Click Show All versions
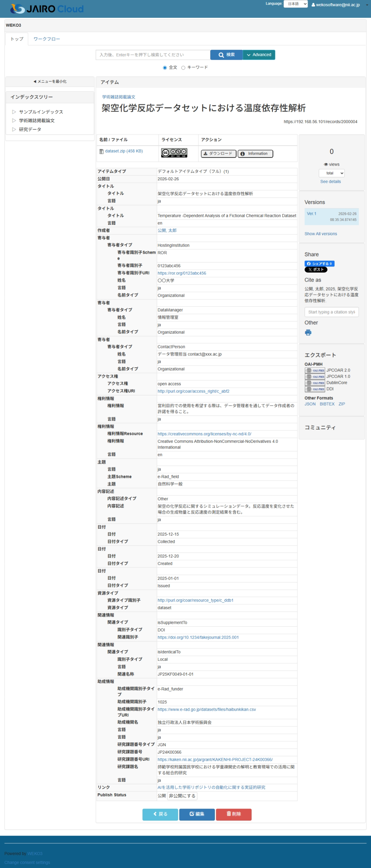The image size is (371, 868). (320, 234)
